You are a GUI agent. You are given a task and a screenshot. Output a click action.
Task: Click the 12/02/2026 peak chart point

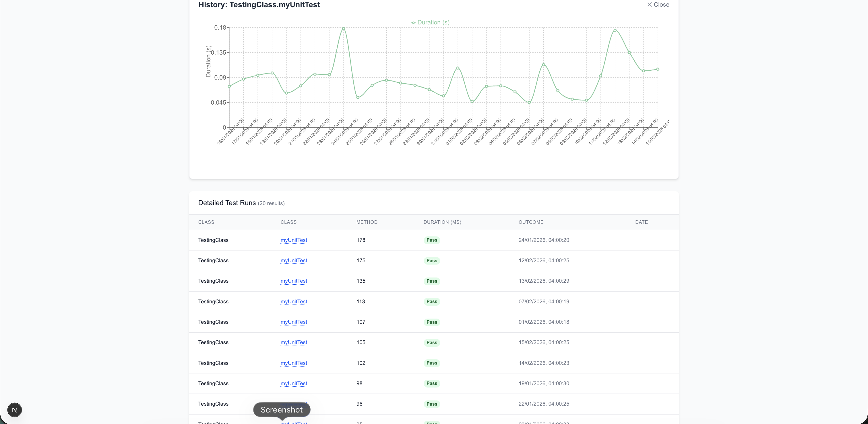coord(615,30)
